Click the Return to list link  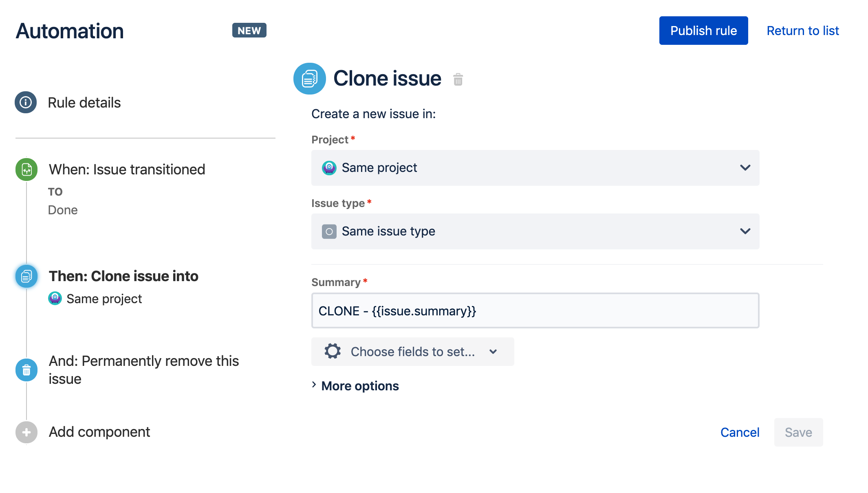click(803, 31)
